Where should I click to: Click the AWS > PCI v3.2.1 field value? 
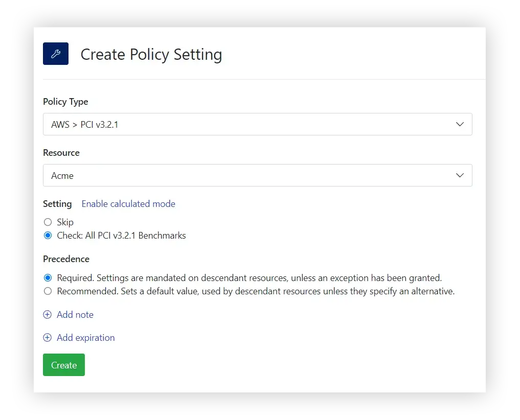84,125
